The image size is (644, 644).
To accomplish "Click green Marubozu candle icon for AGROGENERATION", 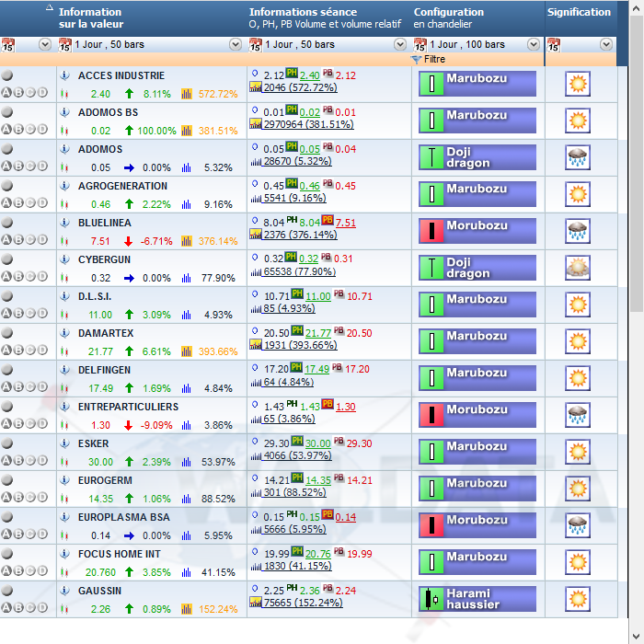I will coord(431,194).
